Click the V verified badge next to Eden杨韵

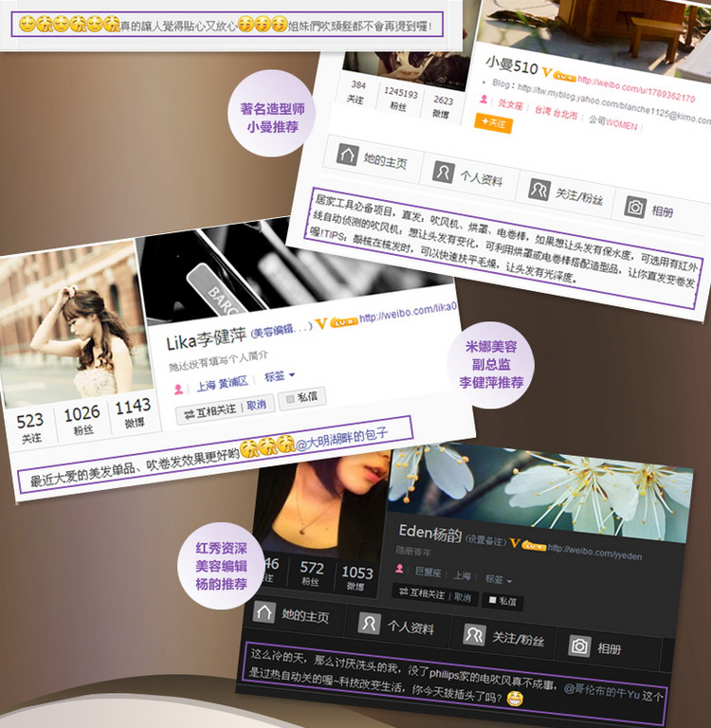[x=515, y=543]
